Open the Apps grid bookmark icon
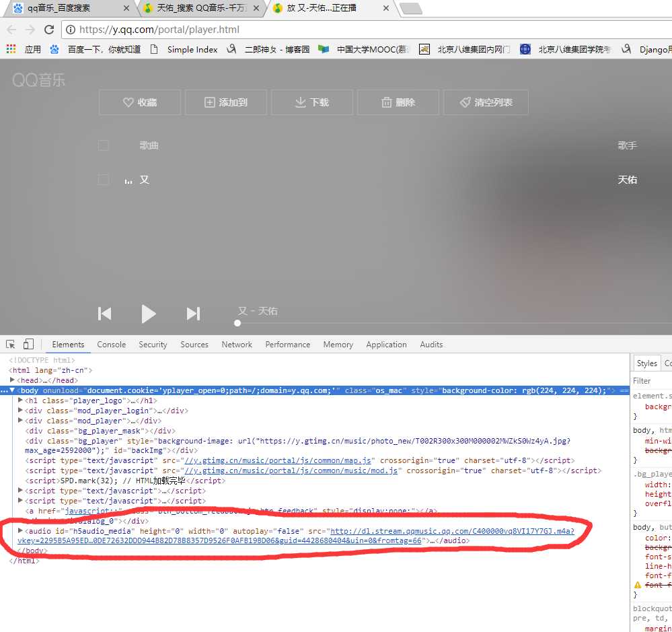Screen dimensions: 672x632 click(x=11, y=49)
